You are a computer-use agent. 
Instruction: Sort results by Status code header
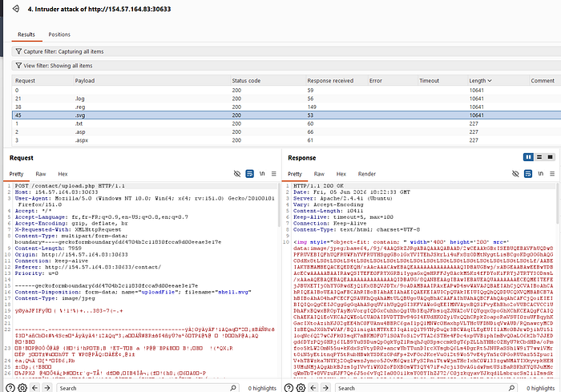click(x=268, y=80)
